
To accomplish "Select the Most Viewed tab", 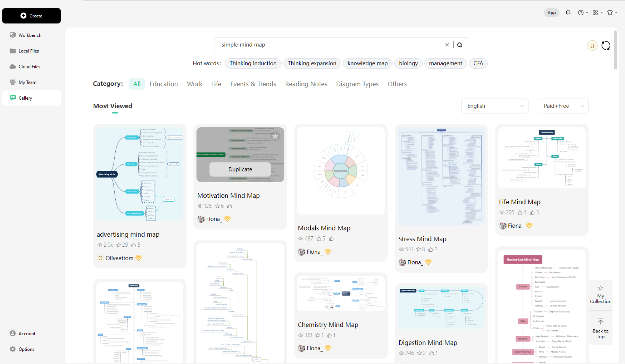I will pyautogui.click(x=112, y=106).
